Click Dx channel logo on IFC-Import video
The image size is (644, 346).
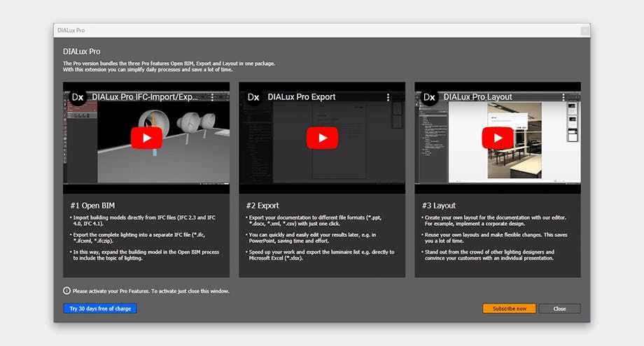pyautogui.click(x=78, y=97)
